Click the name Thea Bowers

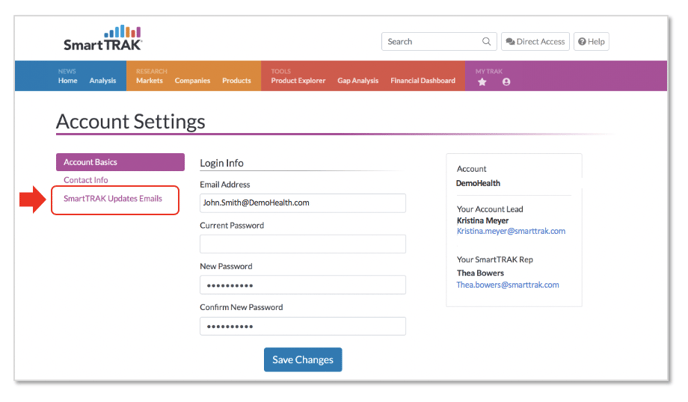pyautogui.click(x=480, y=273)
